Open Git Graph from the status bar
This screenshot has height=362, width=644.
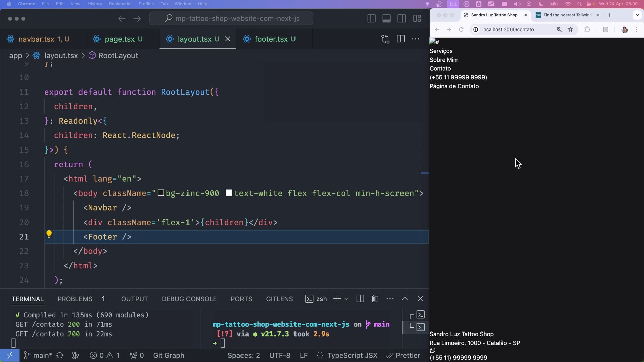(168, 355)
